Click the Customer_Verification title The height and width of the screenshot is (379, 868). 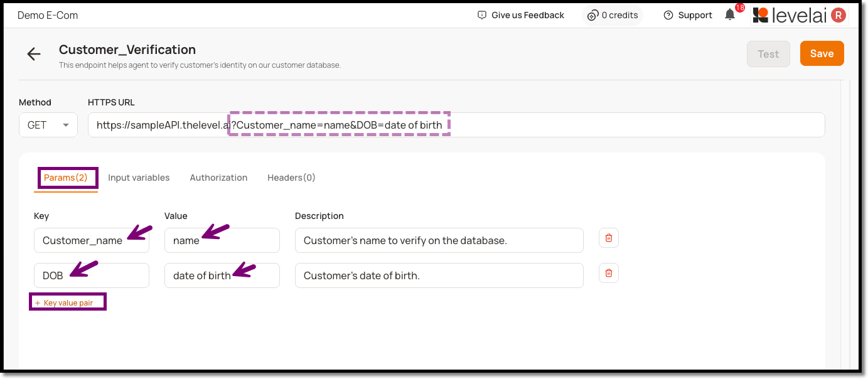127,50
